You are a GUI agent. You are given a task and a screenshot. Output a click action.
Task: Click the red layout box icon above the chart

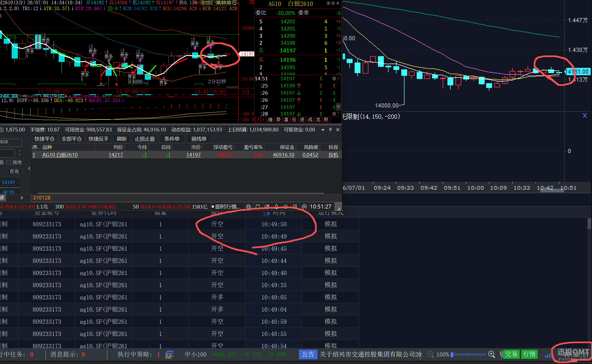point(252,2)
